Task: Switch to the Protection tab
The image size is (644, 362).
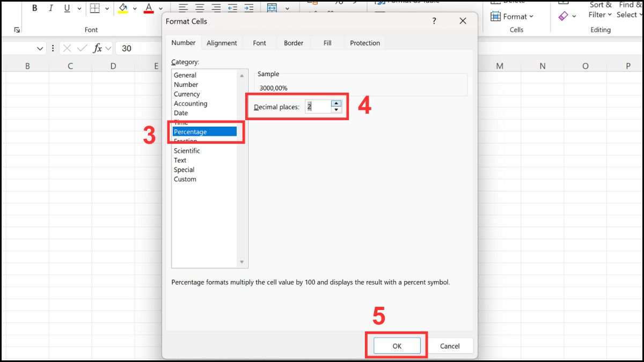Action: (364, 42)
